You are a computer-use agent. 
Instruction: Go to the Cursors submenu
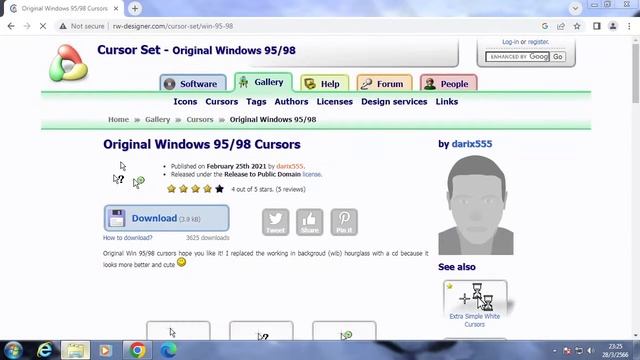pos(222,102)
